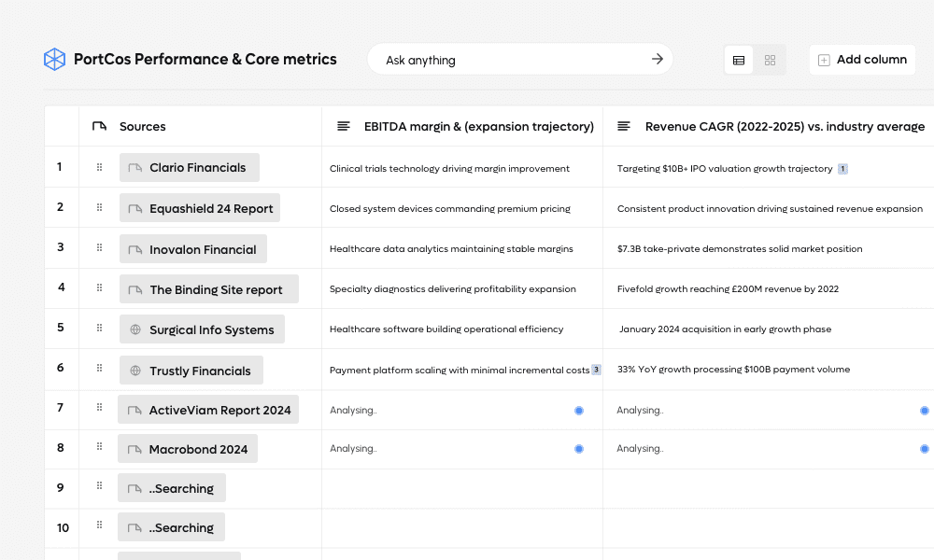The height and width of the screenshot is (560, 934).
Task: Click the blue status dot in Macrobond EBITDA cell
Action: tap(579, 449)
